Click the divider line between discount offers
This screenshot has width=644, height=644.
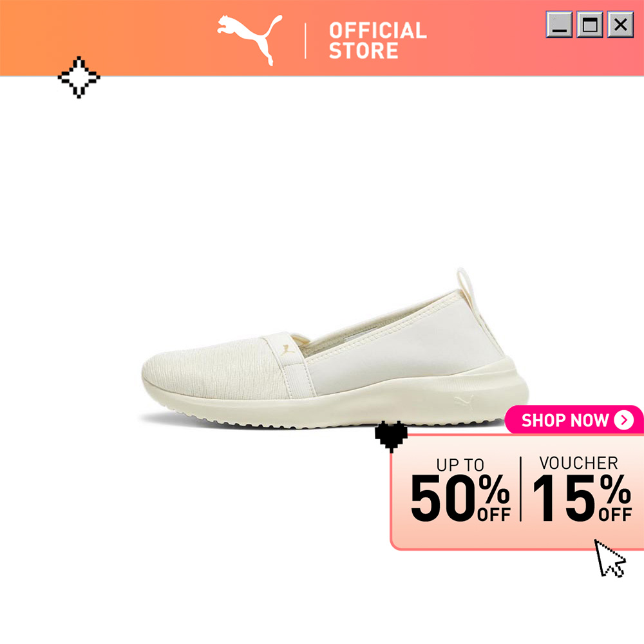[521, 489]
